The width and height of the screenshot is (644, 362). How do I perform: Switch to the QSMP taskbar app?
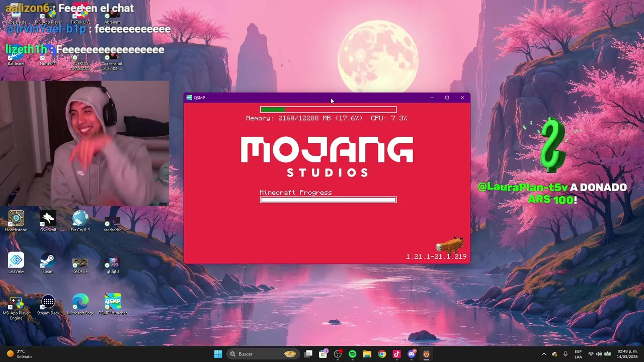(426, 354)
